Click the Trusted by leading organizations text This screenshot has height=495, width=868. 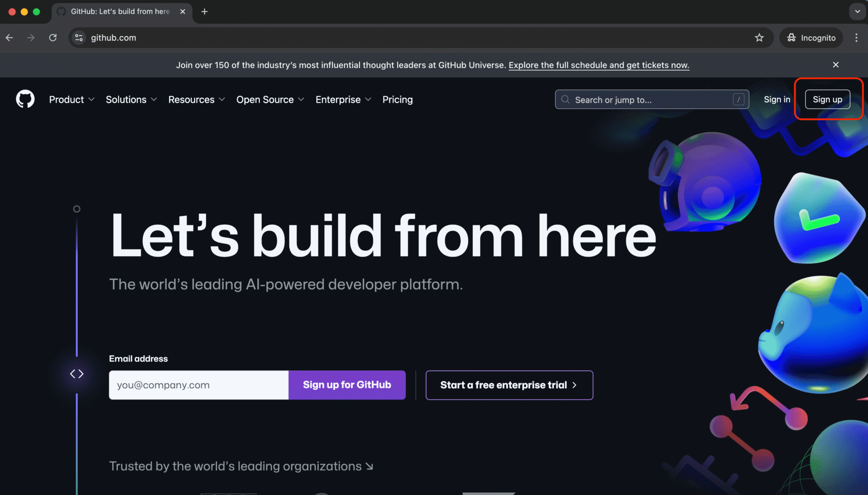pos(241,466)
